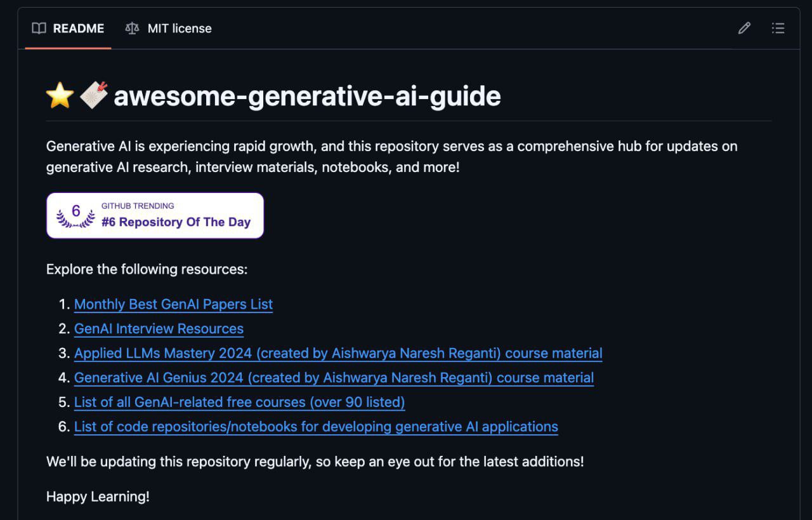Click the gold star emoji in heading
Screen dimensions: 812x520
coord(60,96)
